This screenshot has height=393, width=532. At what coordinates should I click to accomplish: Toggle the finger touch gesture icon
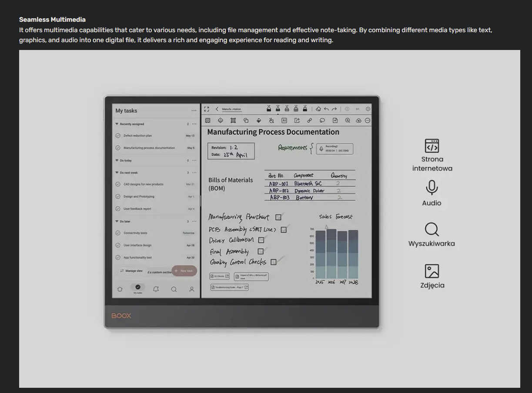[271, 120]
